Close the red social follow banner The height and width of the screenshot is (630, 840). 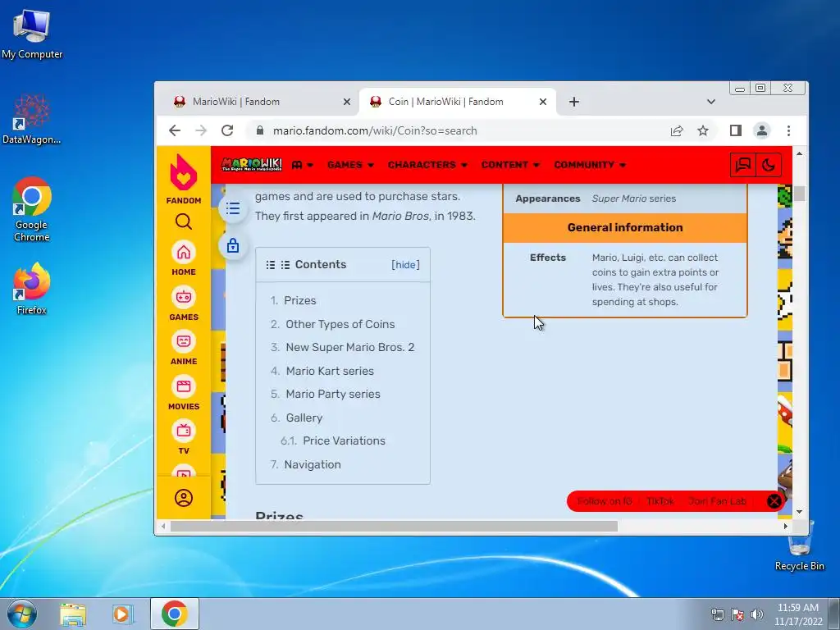pos(774,501)
